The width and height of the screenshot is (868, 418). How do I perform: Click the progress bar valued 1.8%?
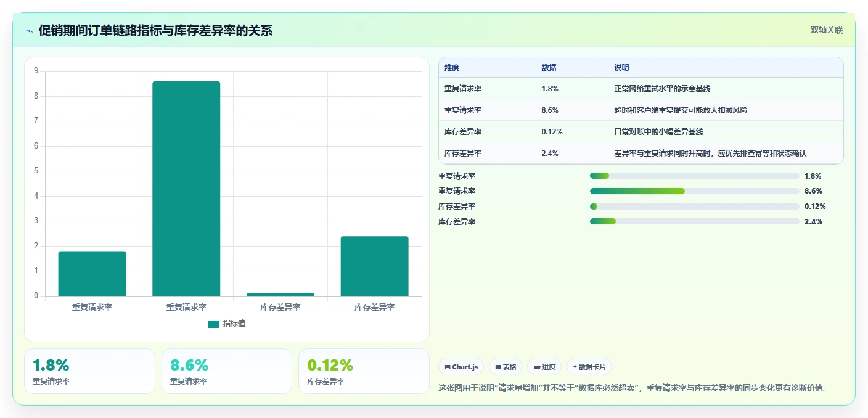click(x=694, y=176)
